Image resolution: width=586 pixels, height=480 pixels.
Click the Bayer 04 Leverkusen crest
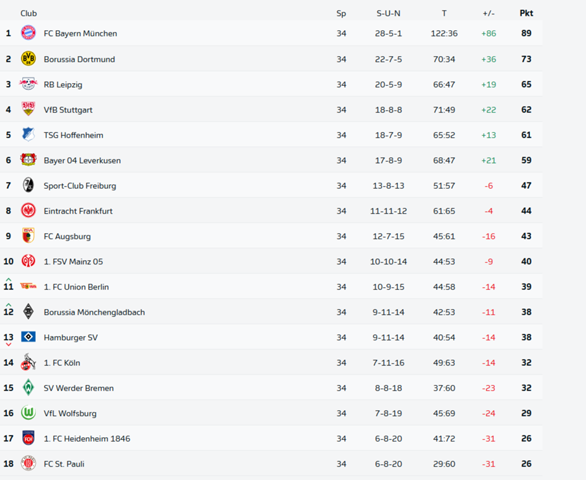pos(28,160)
